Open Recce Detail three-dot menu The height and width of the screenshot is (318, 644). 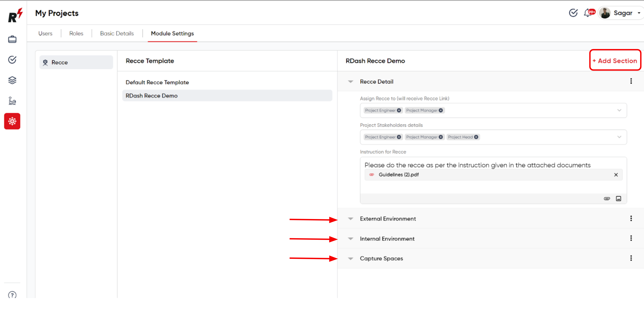click(631, 81)
